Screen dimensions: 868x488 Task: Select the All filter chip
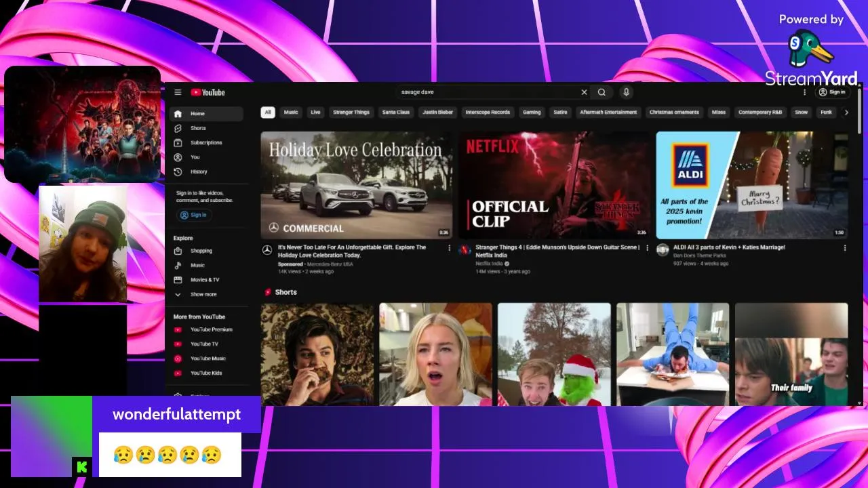click(x=268, y=113)
